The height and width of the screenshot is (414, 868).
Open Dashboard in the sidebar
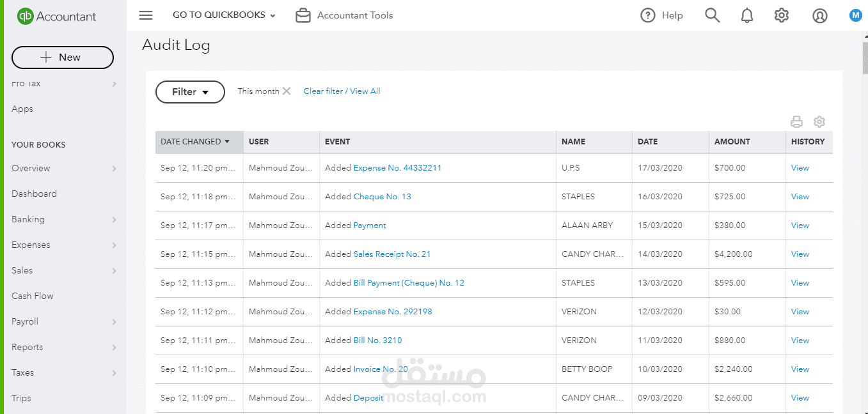tap(34, 194)
